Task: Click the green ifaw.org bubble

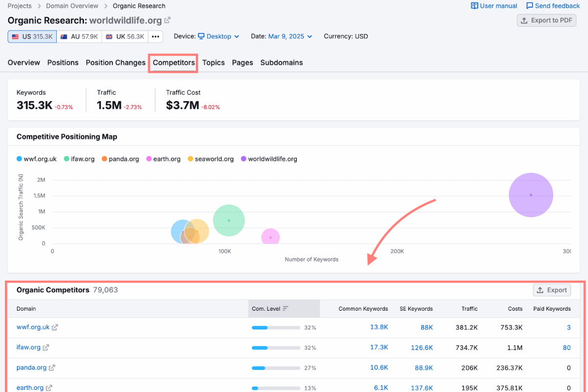Action: [229, 220]
